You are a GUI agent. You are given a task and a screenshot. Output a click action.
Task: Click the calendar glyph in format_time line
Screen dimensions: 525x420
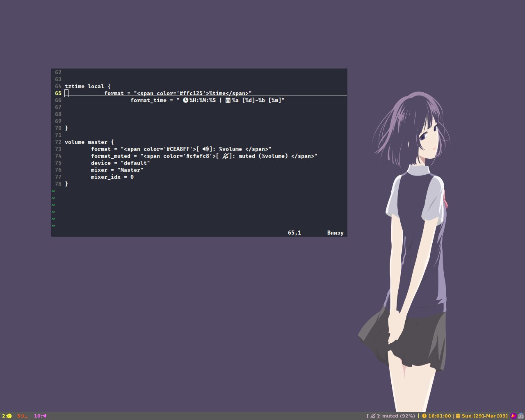228,100
